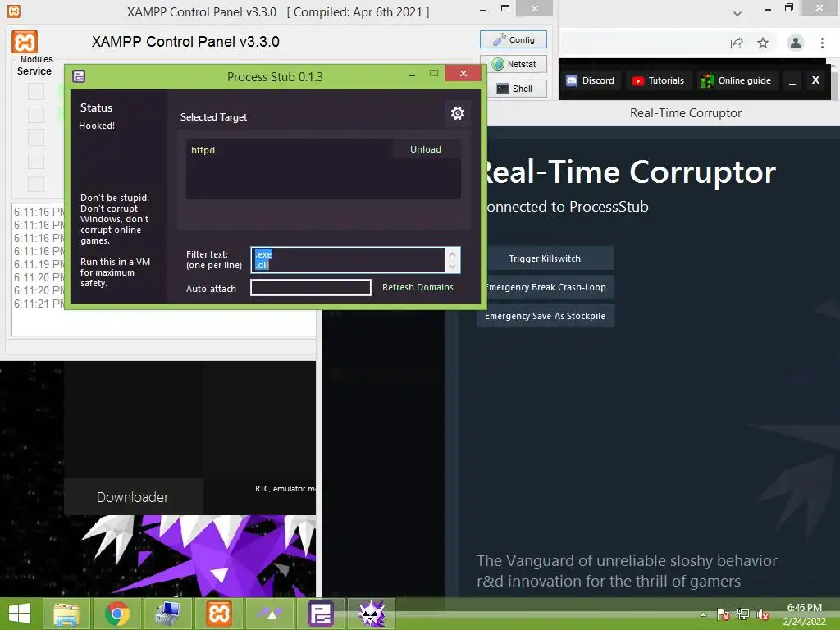Select the 6:11:21 PM log line
This screenshot has width=840, height=630.
[x=39, y=304]
